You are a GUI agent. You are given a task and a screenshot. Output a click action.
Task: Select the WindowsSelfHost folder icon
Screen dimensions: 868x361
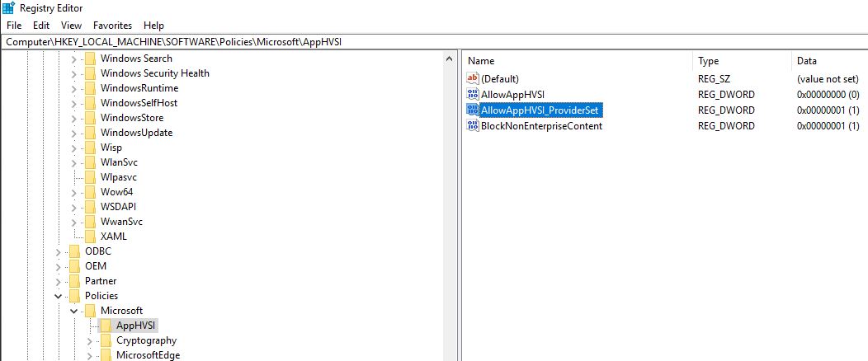coord(90,103)
